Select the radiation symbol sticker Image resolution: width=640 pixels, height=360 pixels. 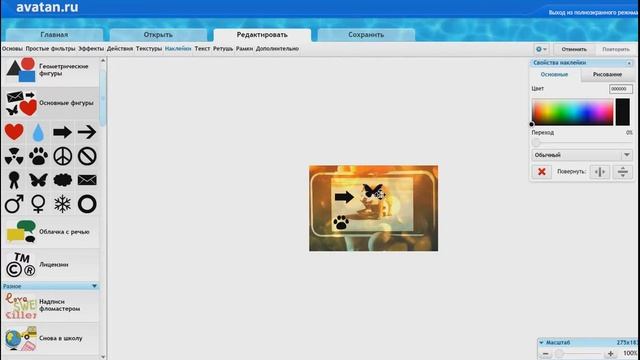(14, 156)
